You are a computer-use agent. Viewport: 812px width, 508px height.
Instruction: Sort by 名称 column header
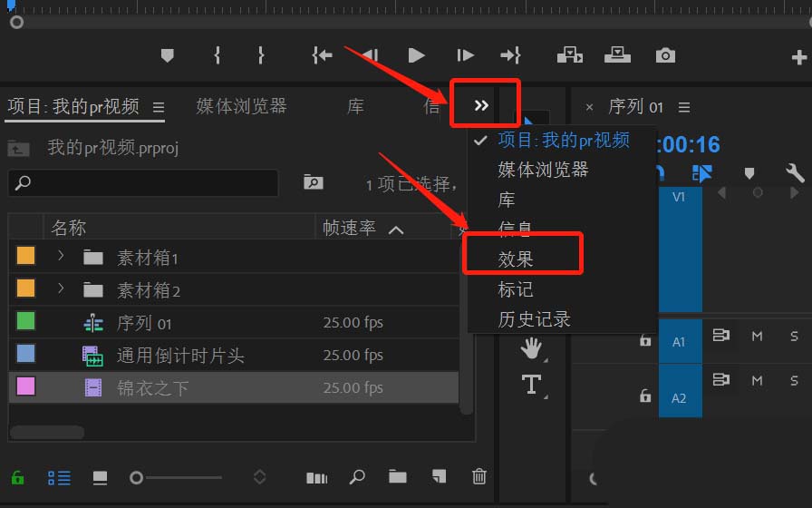click(68, 228)
